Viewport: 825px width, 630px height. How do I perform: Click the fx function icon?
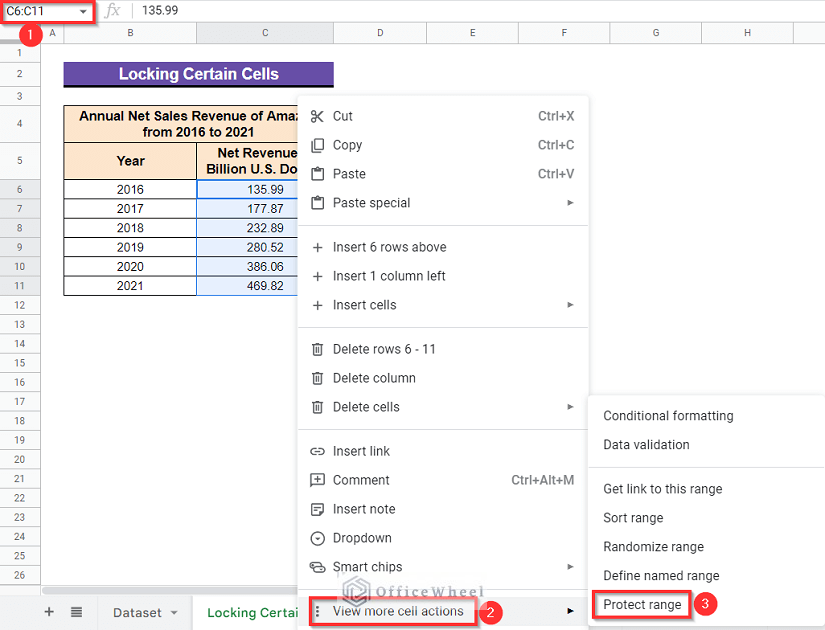pos(110,11)
